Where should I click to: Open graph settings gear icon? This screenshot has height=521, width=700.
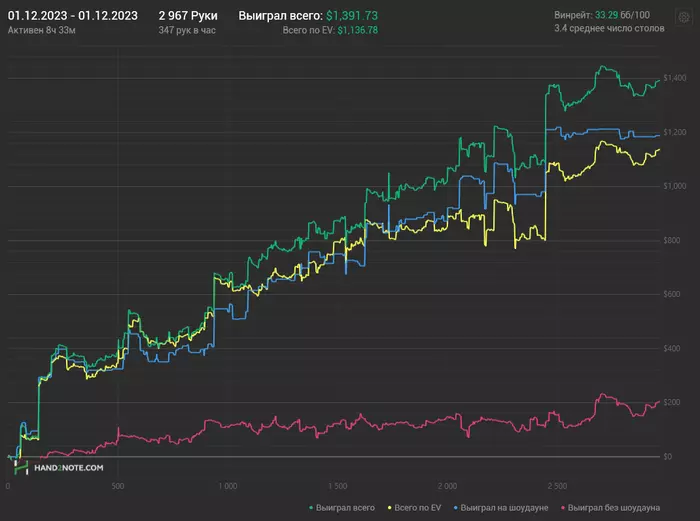[x=683, y=17]
